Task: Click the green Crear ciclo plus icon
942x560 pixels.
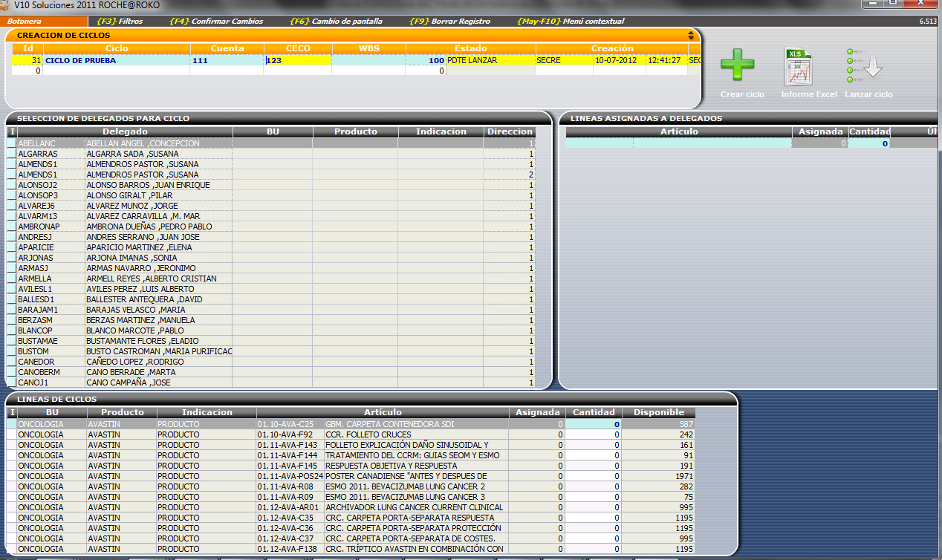Action: tap(737, 66)
